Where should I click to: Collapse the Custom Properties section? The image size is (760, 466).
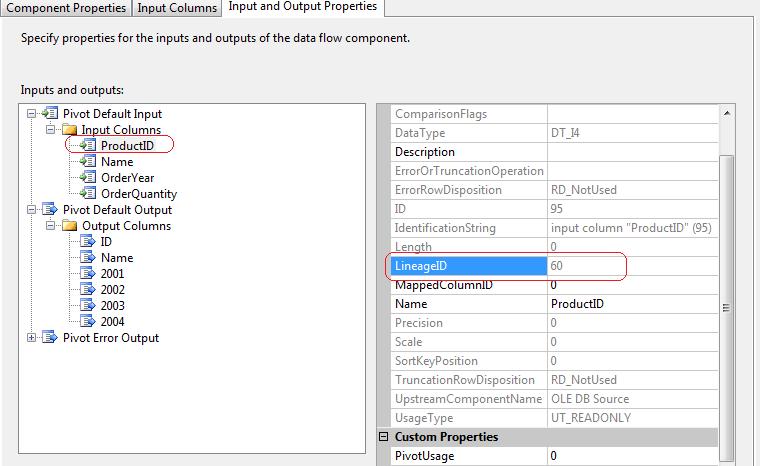[x=383, y=437]
